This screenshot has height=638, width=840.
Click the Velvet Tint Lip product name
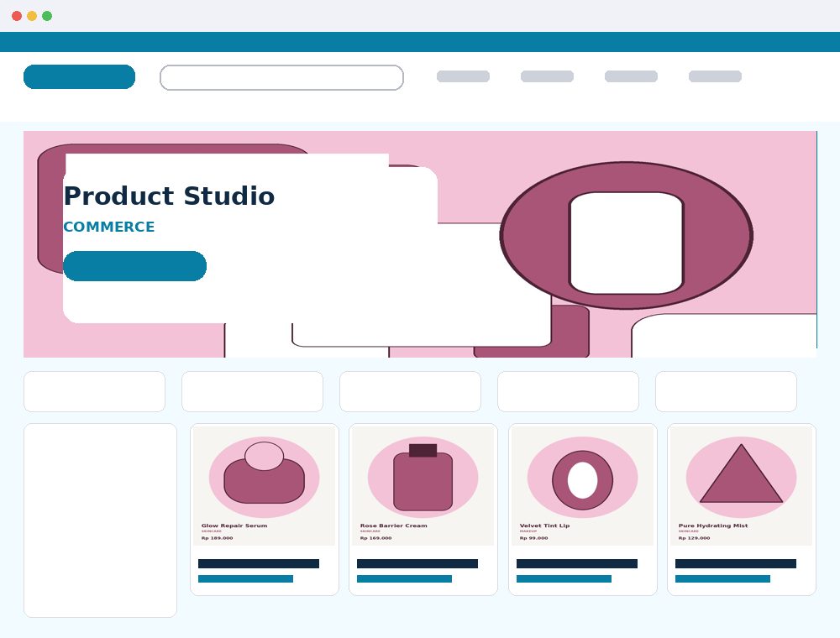pyautogui.click(x=545, y=526)
